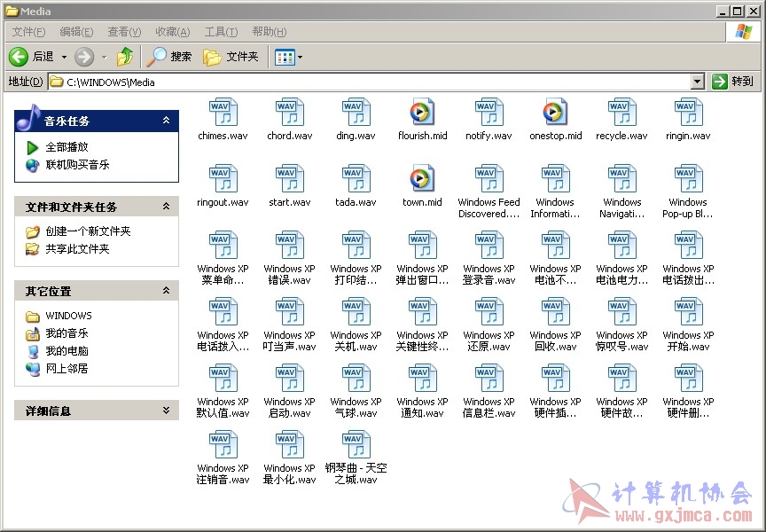Image resolution: width=766 pixels, height=532 pixels.
Task: Click the Windows Navigati... filename
Action: [x=621, y=208]
